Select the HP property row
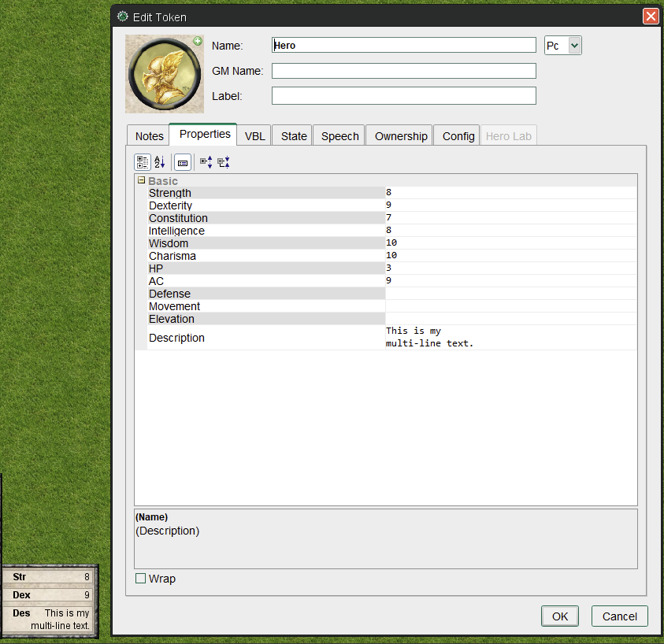 pos(392,268)
